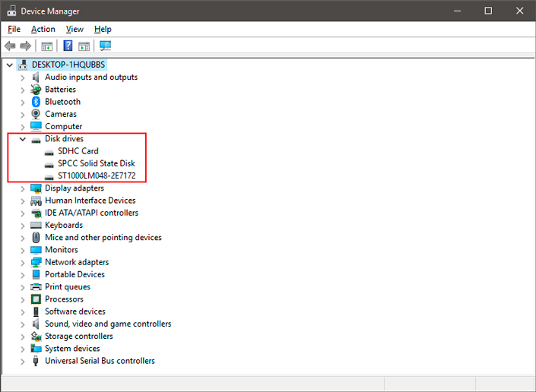Screen dimensions: 536x392
Task: Expand the Network adapters category
Action: coord(23,263)
